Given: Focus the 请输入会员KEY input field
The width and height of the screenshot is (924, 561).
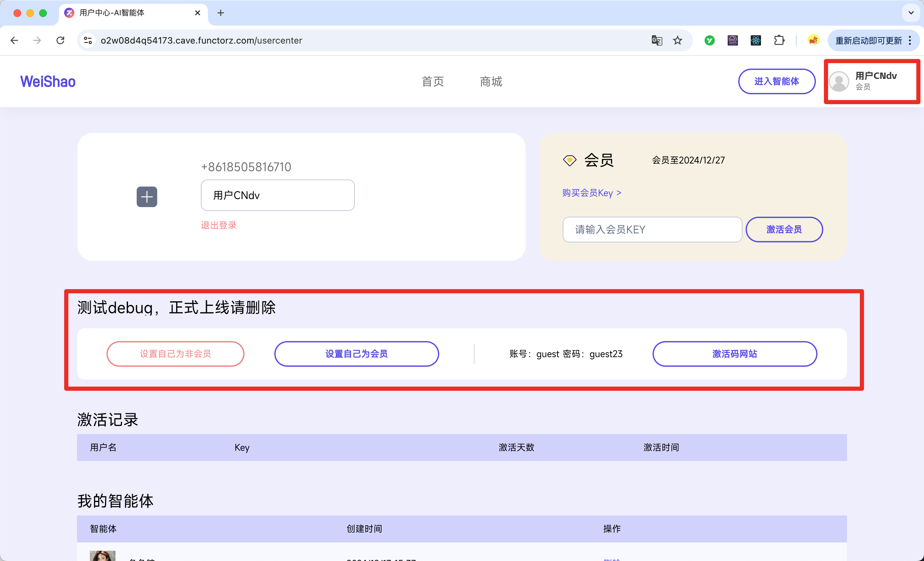Looking at the screenshot, I should 652,229.
